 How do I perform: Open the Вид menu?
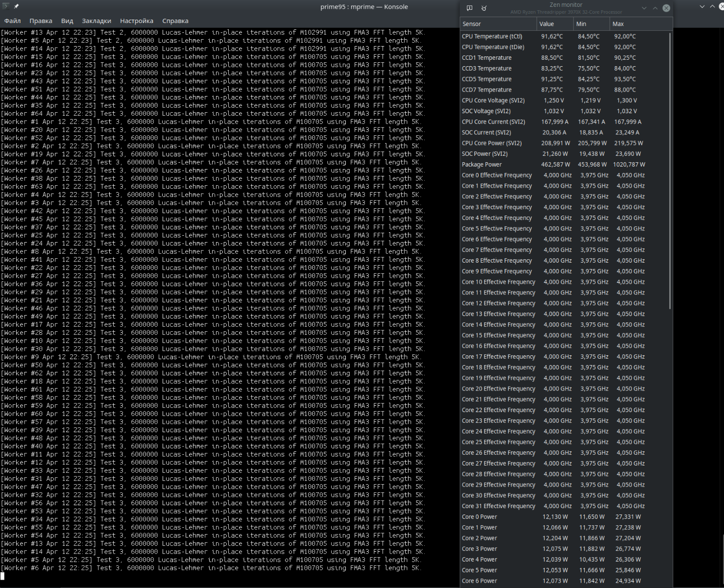coord(67,21)
